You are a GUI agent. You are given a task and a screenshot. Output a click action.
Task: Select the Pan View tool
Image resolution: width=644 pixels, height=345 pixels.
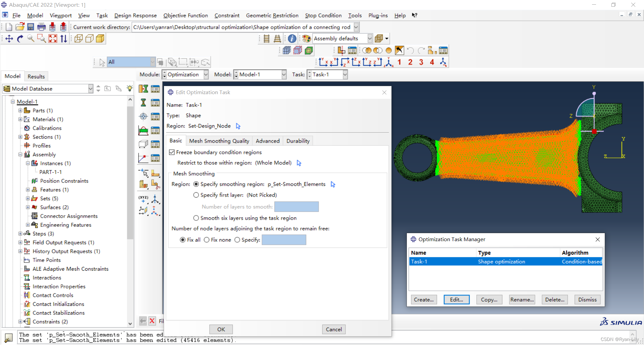pyautogui.click(x=9, y=39)
